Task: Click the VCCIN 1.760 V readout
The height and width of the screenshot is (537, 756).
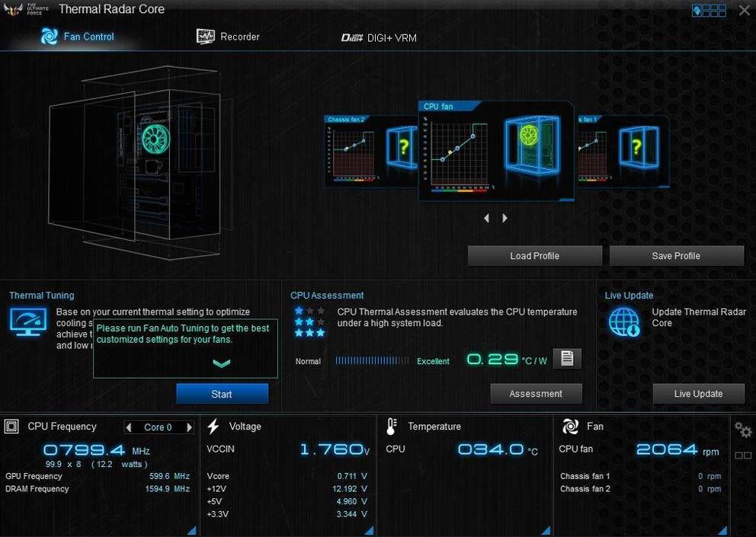Action: 288,449
